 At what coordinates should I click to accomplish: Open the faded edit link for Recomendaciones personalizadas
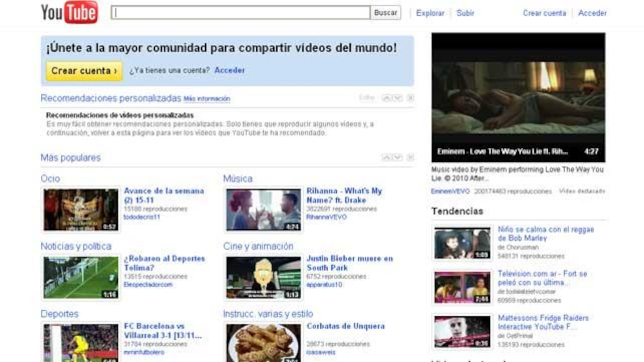(x=367, y=98)
